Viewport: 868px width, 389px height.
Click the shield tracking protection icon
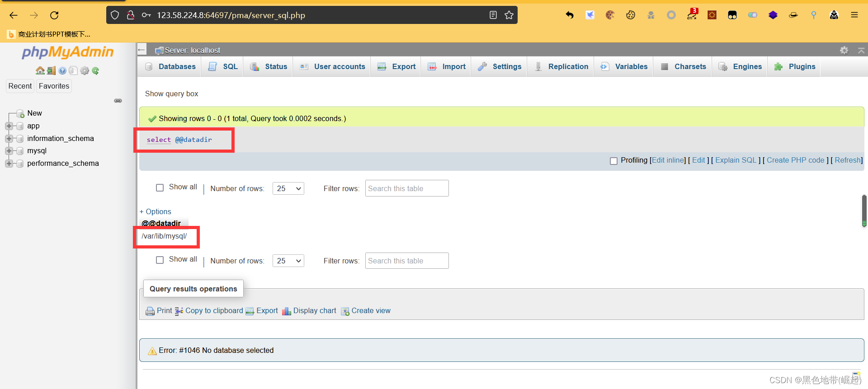pos(115,15)
